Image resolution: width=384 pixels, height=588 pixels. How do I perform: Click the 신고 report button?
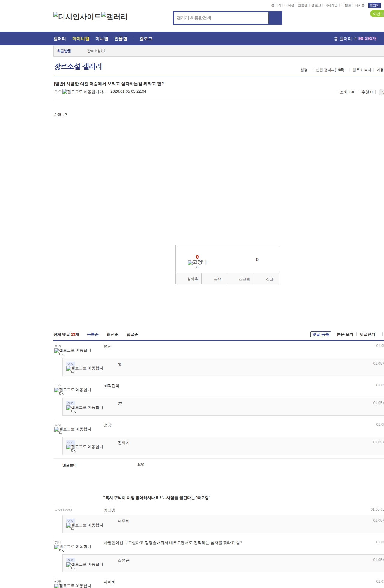[269, 279]
